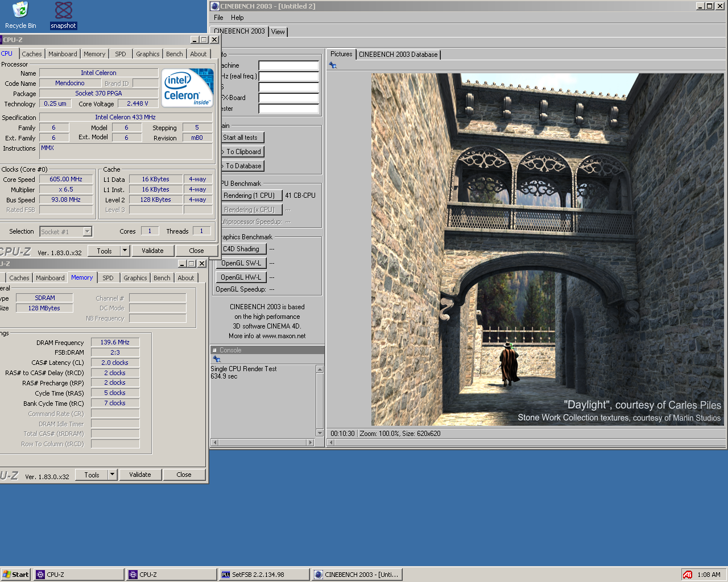728x582 pixels.
Task: Click the FSB:DRAM ratio value 2:3
Action: (115, 352)
